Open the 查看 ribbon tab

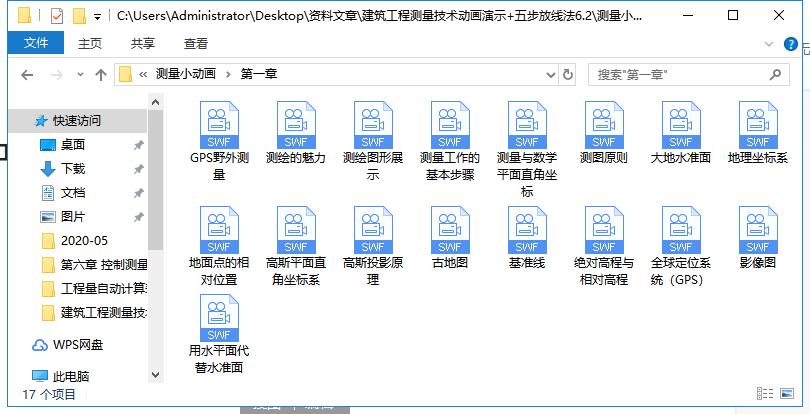[195, 43]
